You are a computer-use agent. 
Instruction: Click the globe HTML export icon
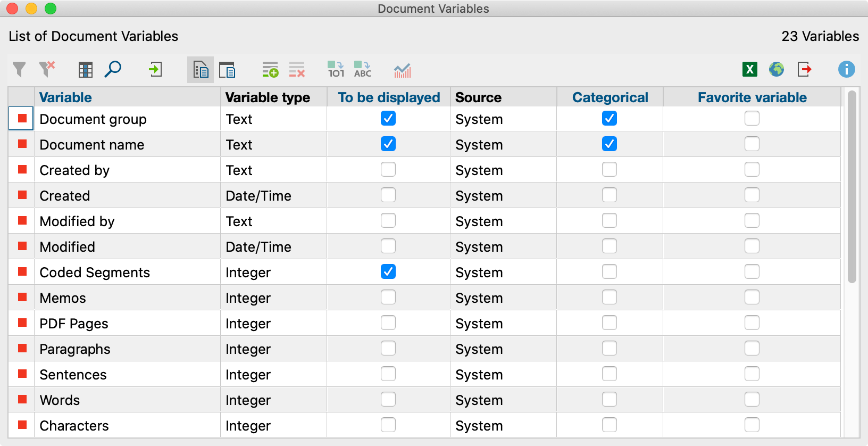(777, 69)
